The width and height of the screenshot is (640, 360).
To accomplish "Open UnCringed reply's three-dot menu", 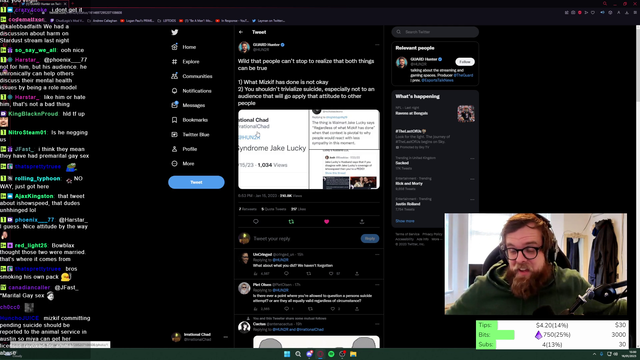I will (x=377, y=254).
